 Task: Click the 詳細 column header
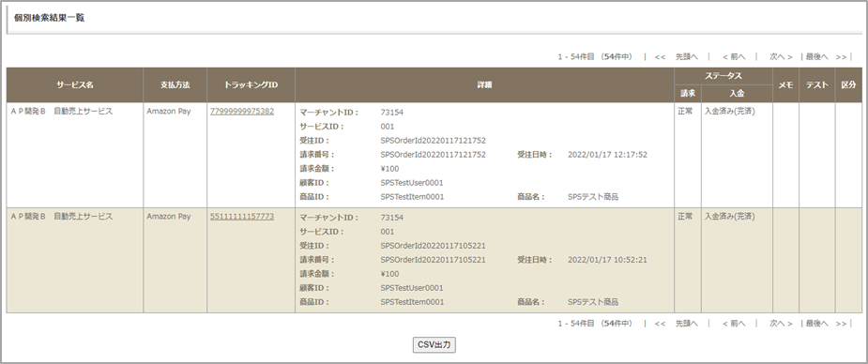484,85
